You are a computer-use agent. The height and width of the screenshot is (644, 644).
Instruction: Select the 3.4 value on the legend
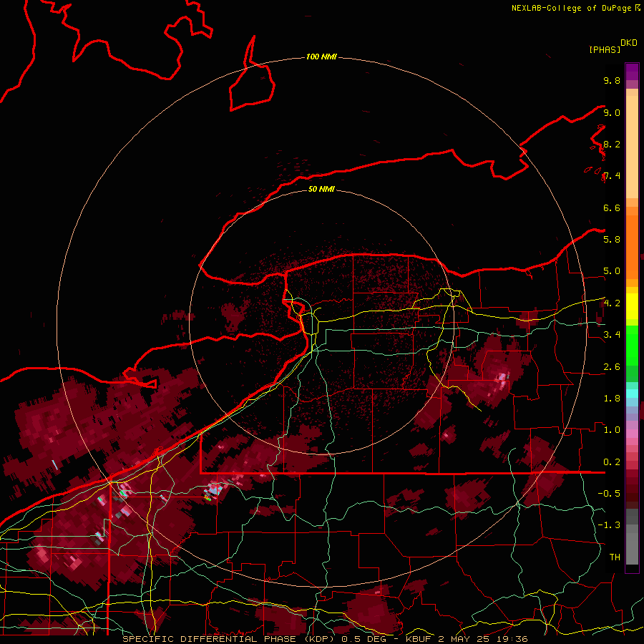[x=612, y=334]
